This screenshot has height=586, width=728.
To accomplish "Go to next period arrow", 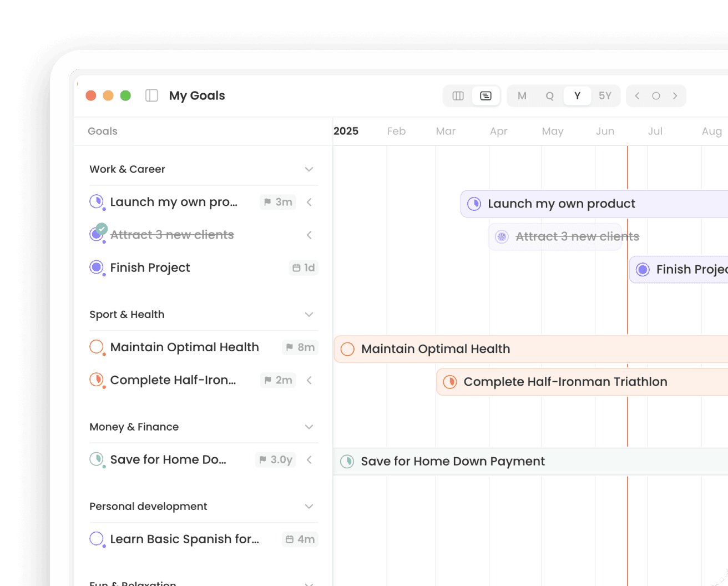I will pyautogui.click(x=675, y=96).
